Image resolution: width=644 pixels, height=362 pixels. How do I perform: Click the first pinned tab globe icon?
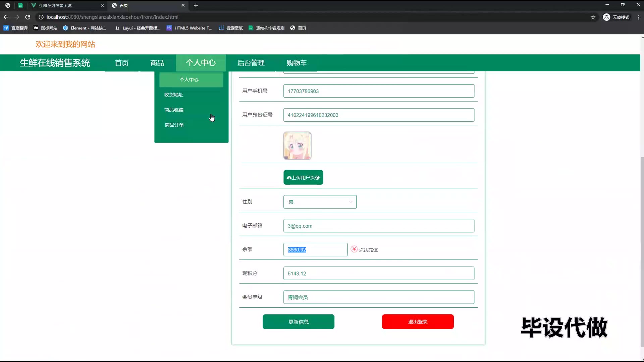click(8, 5)
